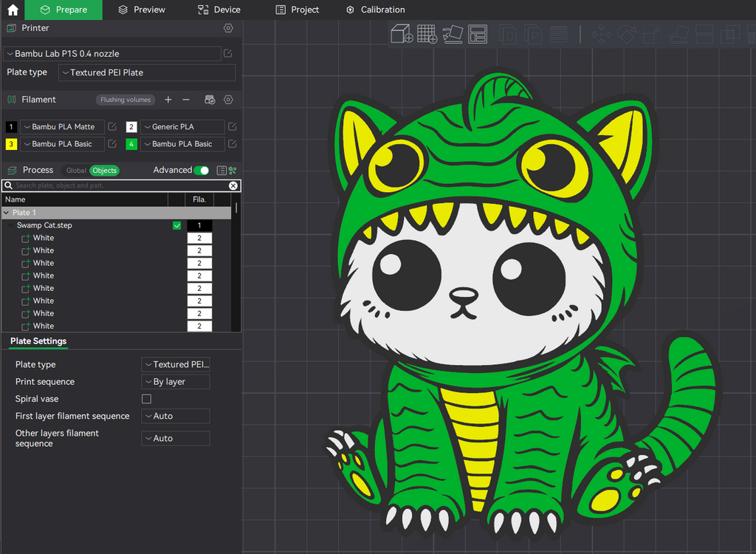Switch process view to Global

[x=76, y=171]
